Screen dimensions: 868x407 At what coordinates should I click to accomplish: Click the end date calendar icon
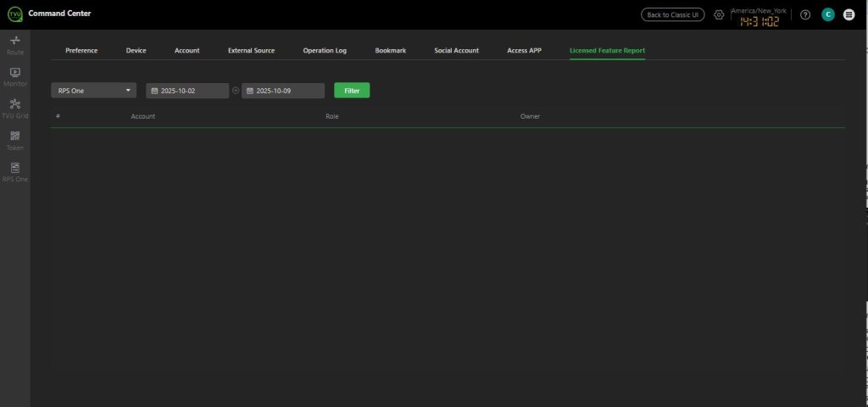click(x=250, y=91)
